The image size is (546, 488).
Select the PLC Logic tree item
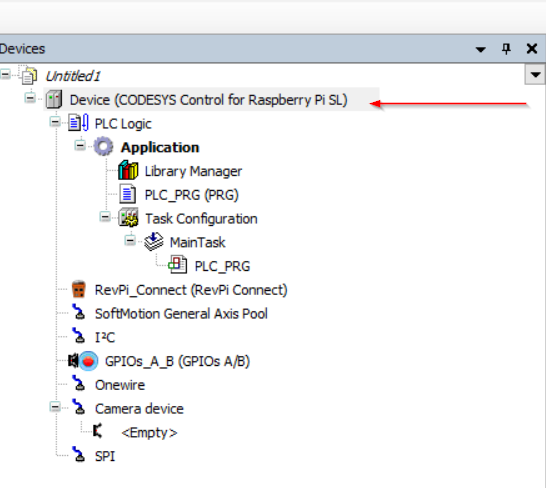coord(123,124)
